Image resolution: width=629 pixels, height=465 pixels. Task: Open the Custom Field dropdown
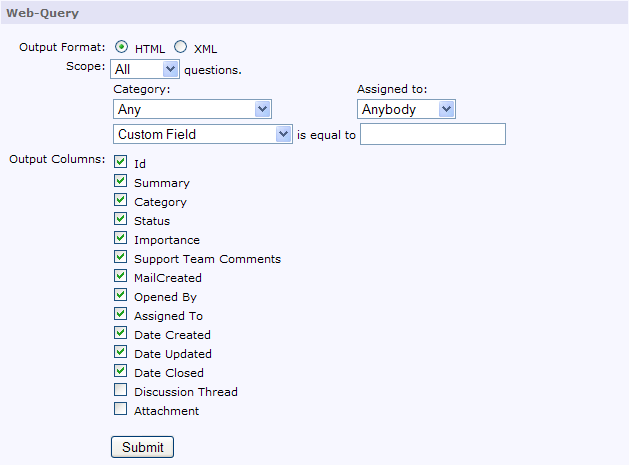click(203, 134)
